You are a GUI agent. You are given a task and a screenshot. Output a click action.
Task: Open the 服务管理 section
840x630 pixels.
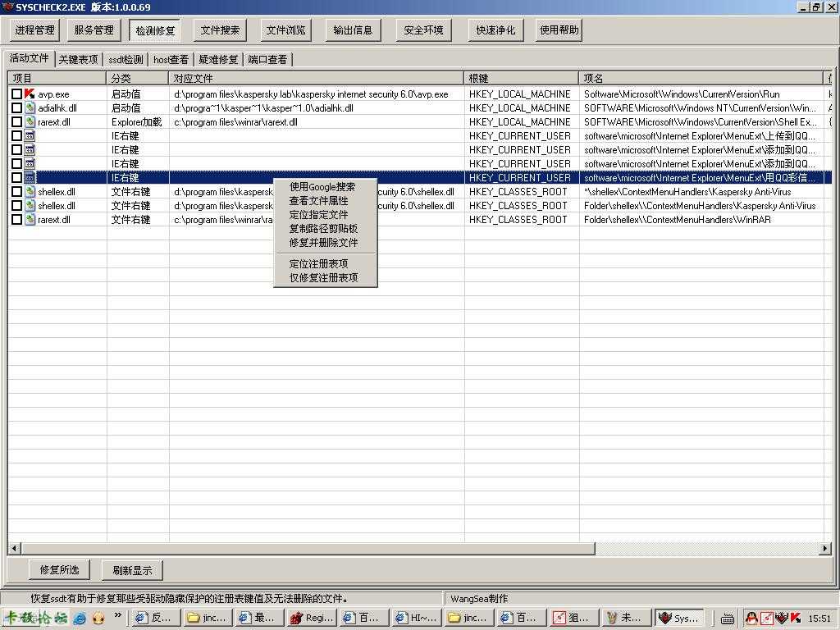94,30
